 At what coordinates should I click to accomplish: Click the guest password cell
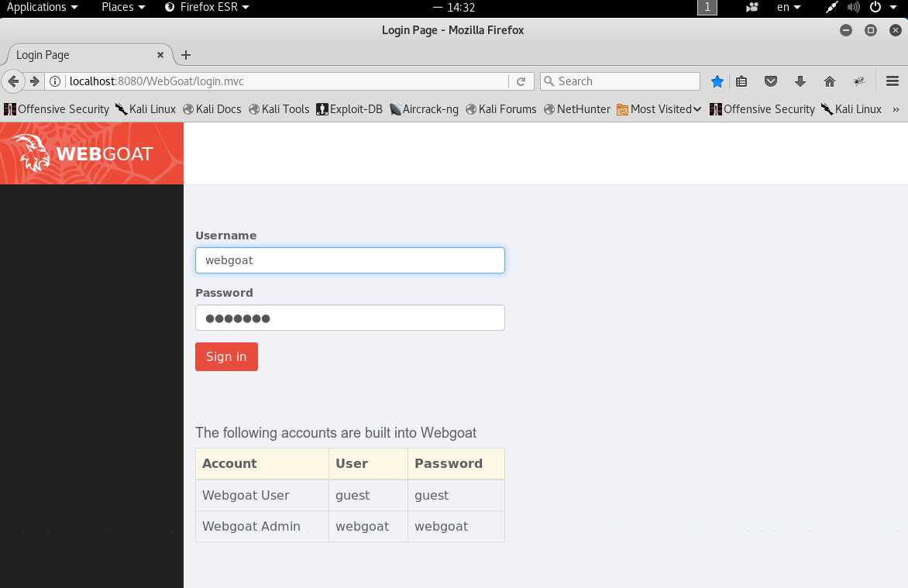(x=456, y=495)
